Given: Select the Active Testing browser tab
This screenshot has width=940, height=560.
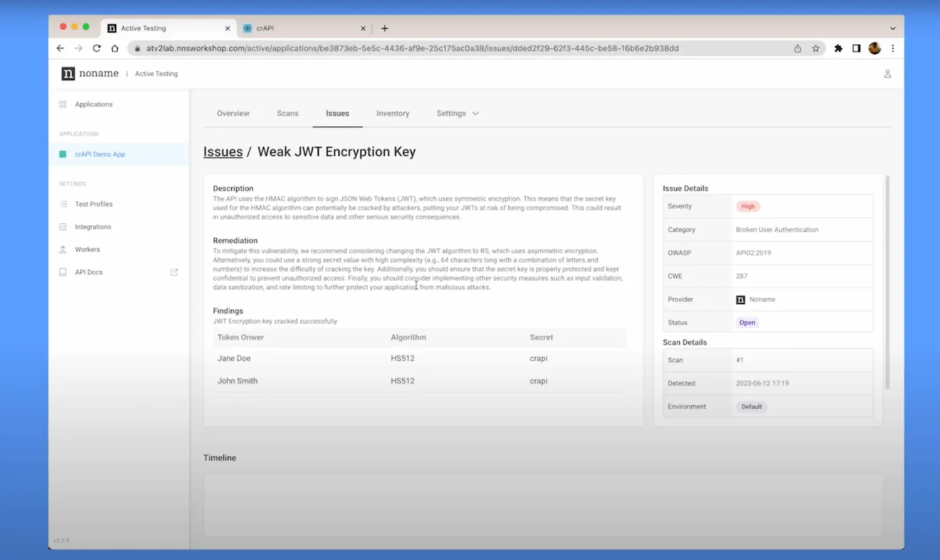Looking at the screenshot, I should (169, 28).
